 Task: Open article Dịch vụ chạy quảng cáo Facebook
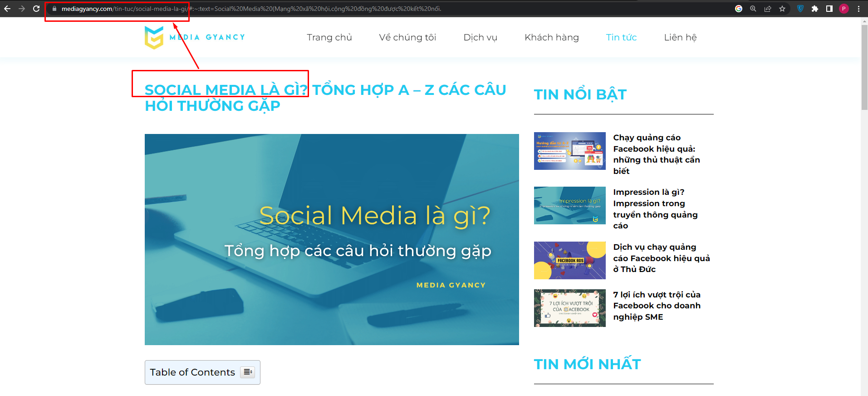[x=662, y=258]
